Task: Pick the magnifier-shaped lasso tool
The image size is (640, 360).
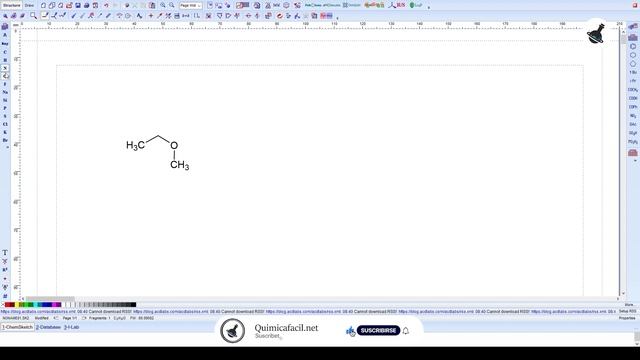Action: 33,16
